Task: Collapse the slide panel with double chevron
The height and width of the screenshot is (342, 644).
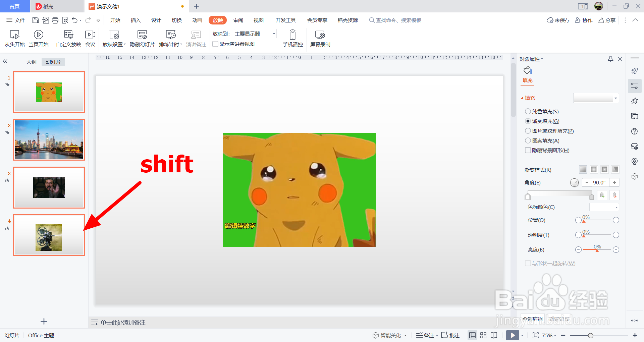Action: click(x=5, y=61)
